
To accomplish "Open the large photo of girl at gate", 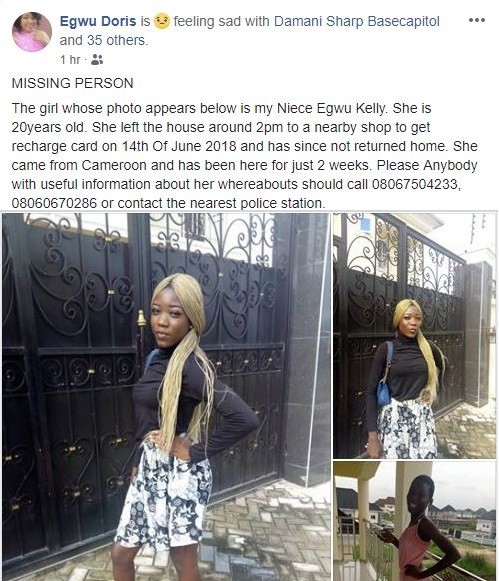I will pyautogui.click(x=166, y=397).
